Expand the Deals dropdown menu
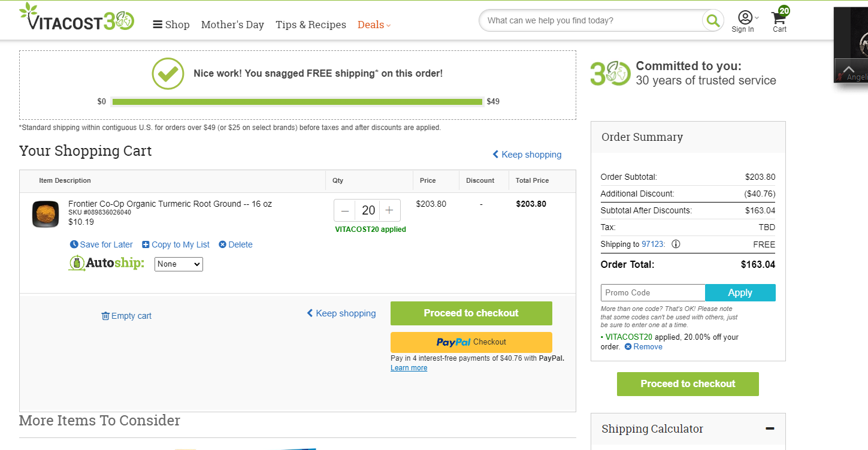Image resolution: width=868 pixels, height=450 pixels. click(374, 25)
